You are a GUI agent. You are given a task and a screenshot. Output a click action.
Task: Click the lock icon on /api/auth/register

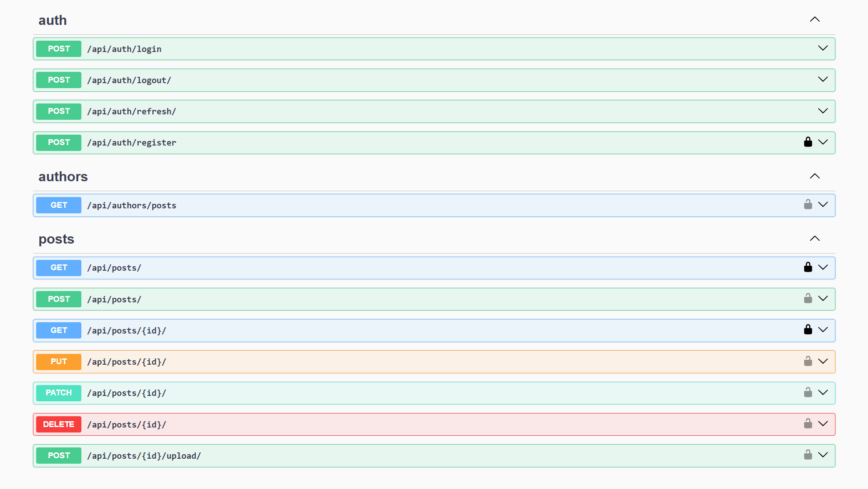[808, 141]
